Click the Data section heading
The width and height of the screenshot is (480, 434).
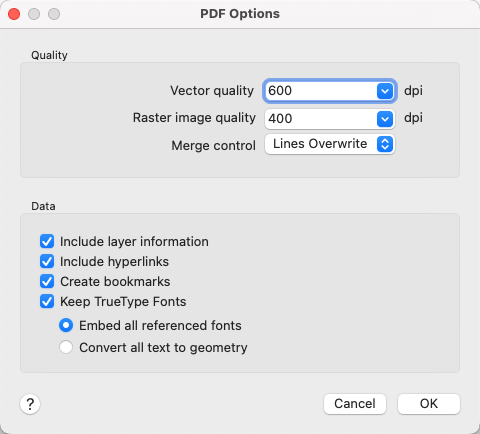tap(43, 206)
